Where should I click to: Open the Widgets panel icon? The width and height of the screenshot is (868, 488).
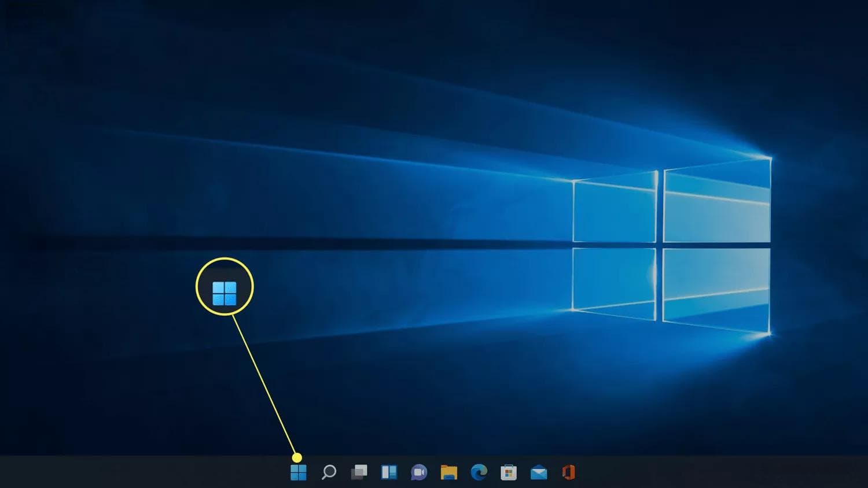point(389,472)
